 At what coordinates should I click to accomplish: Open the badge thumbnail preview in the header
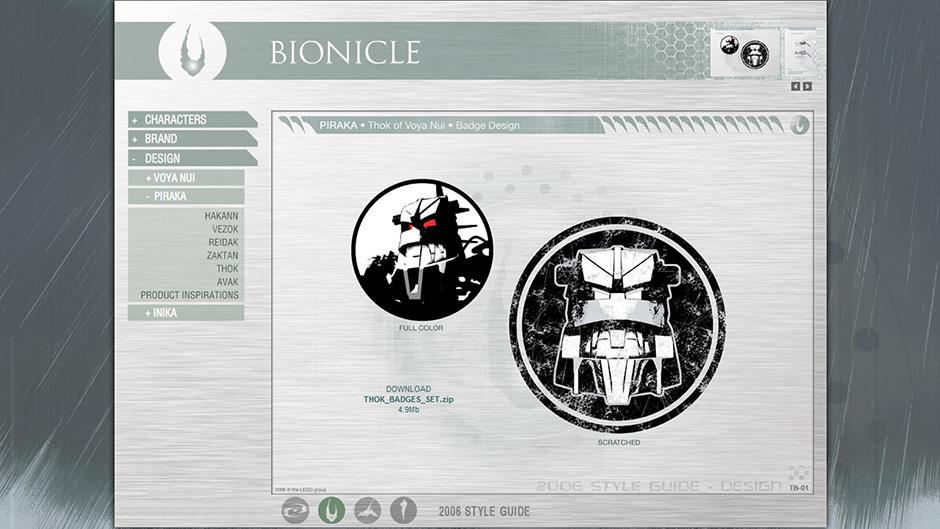[x=745, y=53]
